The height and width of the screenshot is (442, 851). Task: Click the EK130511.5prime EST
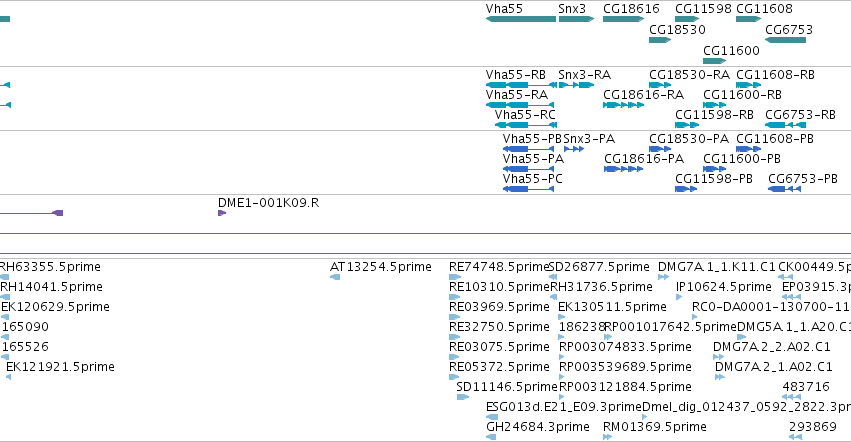click(562, 317)
